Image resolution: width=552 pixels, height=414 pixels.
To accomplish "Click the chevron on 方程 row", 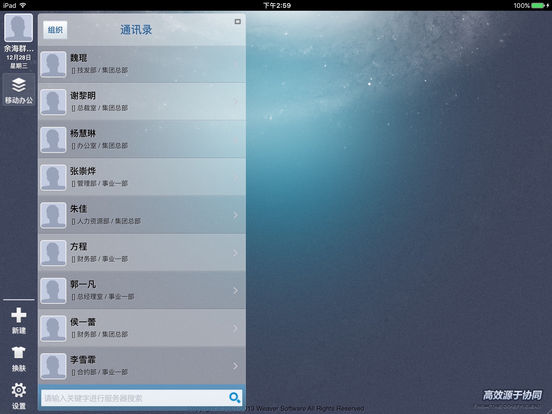I will click(x=236, y=253).
